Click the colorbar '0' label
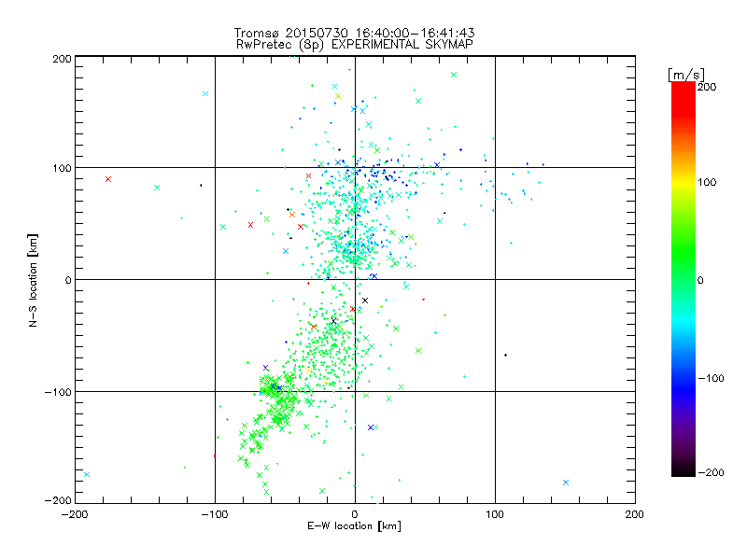 pyautogui.click(x=700, y=280)
